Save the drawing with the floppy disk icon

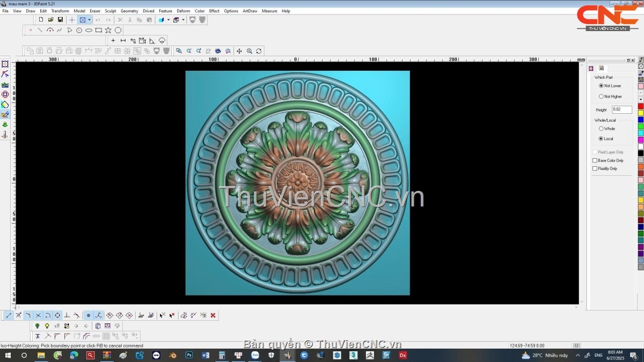60,20
